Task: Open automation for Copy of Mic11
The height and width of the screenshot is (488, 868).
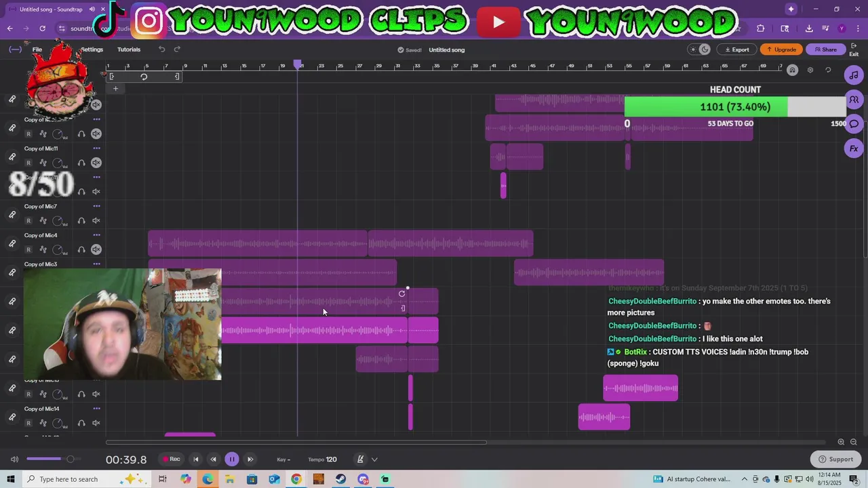Action: tap(43, 163)
